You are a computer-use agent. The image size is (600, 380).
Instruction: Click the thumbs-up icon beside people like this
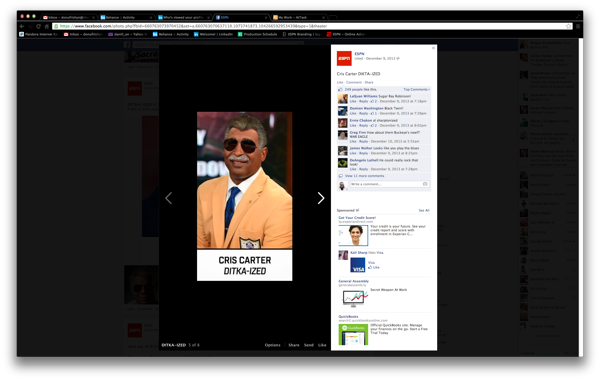tap(340, 89)
